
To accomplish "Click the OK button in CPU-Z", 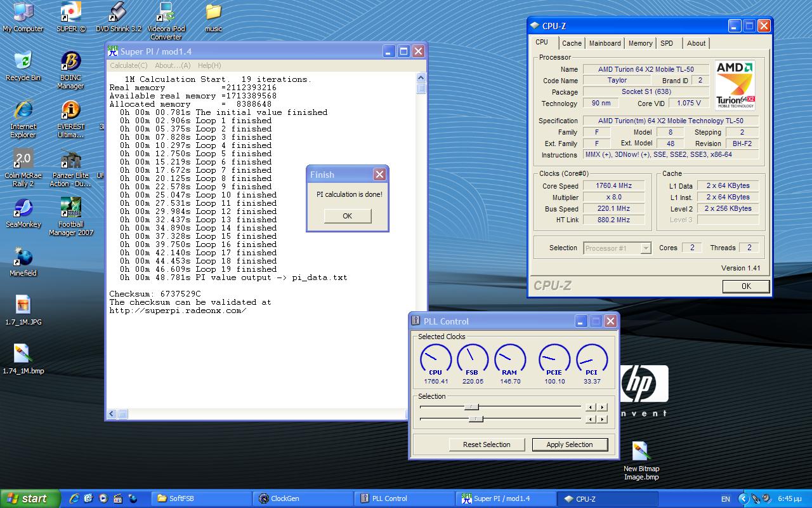I will click(746, 286).
